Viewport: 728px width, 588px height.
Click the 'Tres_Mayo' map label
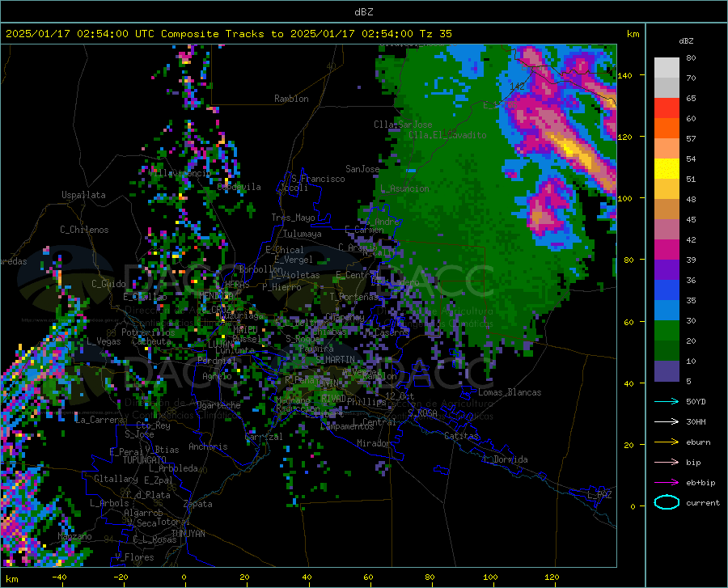293,218
